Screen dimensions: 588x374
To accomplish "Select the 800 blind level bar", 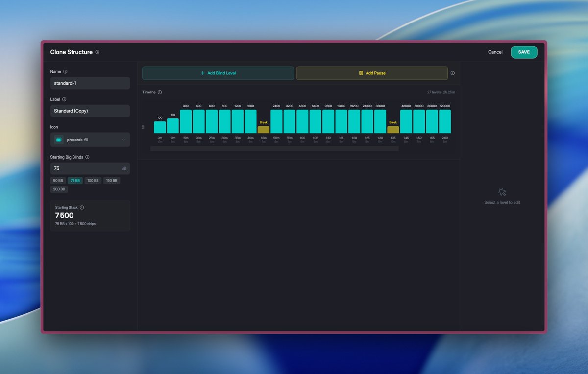I will 224,121.
